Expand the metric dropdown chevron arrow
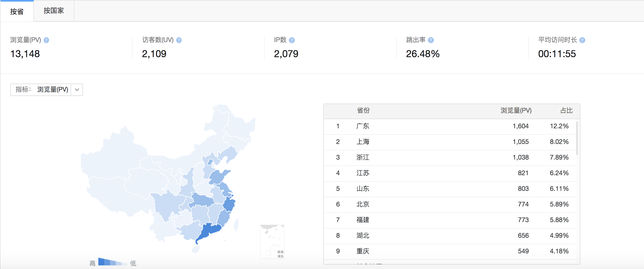The width and height of the screenshot is (644, 269). click(77, 90)
